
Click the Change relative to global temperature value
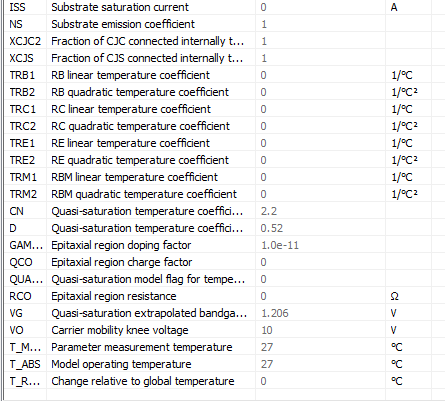click(x=320, y=381)
